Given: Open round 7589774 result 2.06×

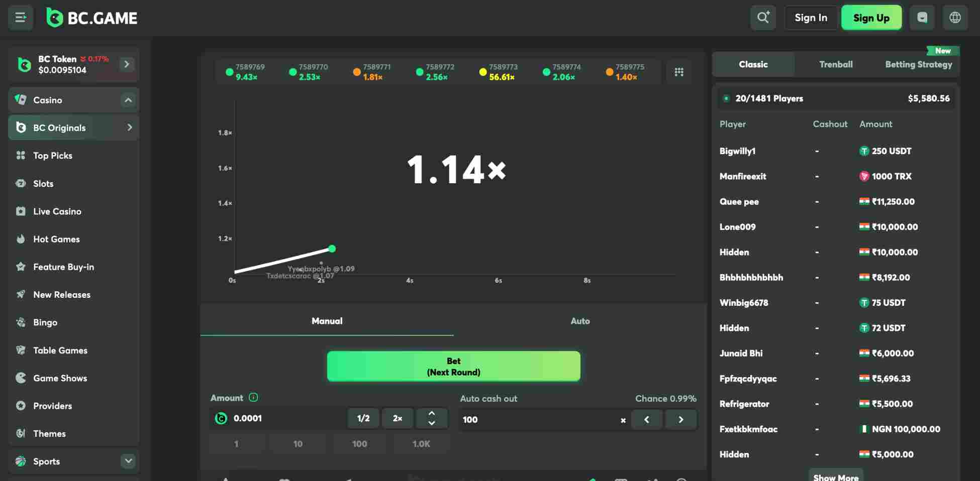Looking at the screenshot, I should tap(562, 72).
